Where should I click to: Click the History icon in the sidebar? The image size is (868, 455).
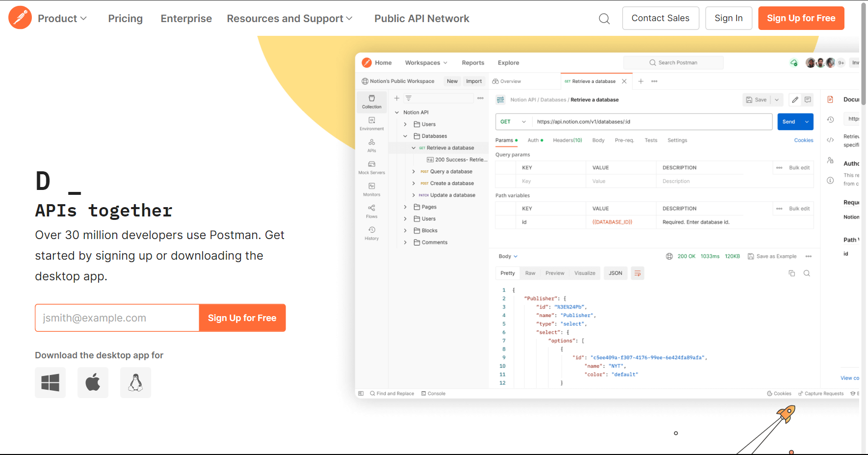click(371, 233)
